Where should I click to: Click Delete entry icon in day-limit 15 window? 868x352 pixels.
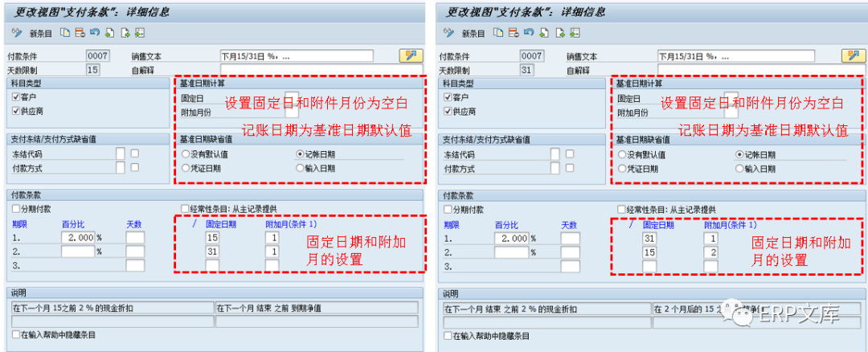coord(80,33)
